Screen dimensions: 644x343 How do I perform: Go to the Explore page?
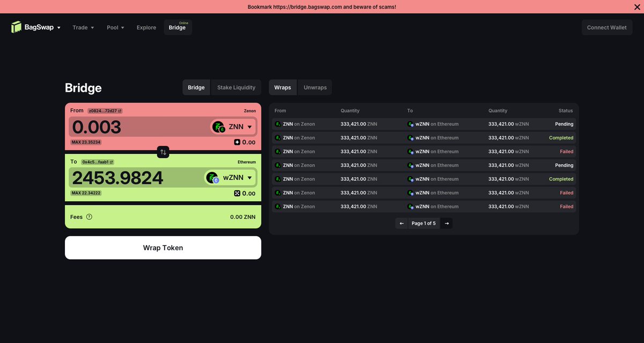click(147, 27)
